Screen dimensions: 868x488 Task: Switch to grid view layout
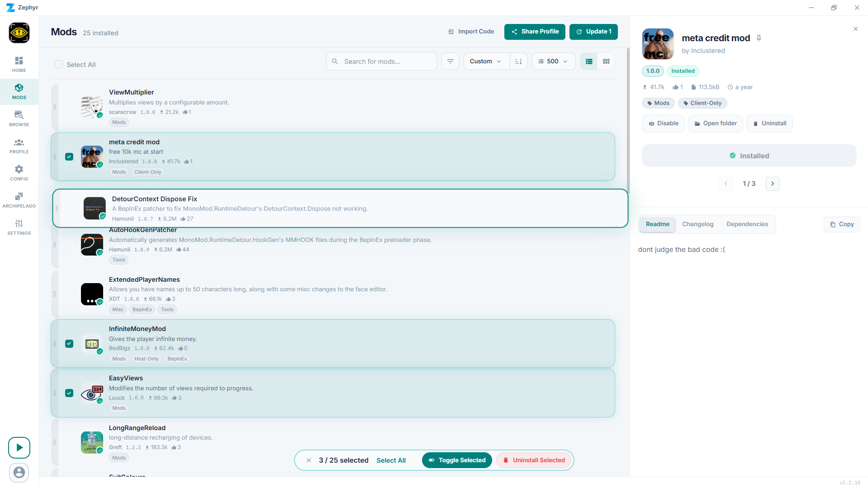606,62
